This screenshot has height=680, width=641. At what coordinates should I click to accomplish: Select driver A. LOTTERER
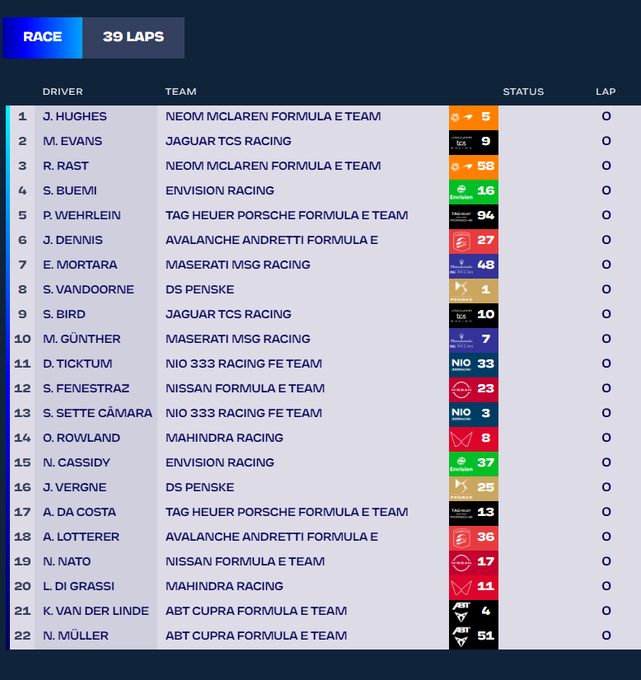tap(81, 536)
